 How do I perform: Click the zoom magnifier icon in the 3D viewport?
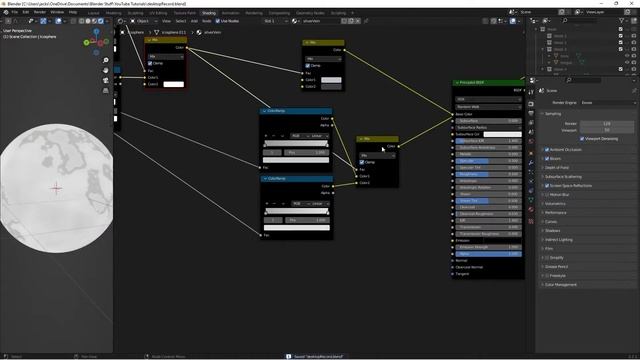click(106, 60)
